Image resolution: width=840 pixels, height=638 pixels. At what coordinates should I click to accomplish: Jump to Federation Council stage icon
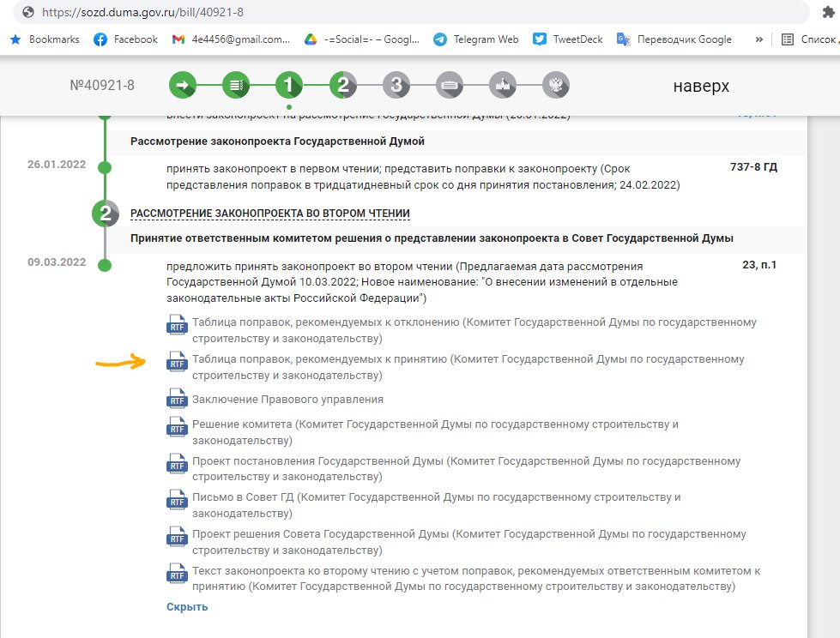click(x=449, y=85)
